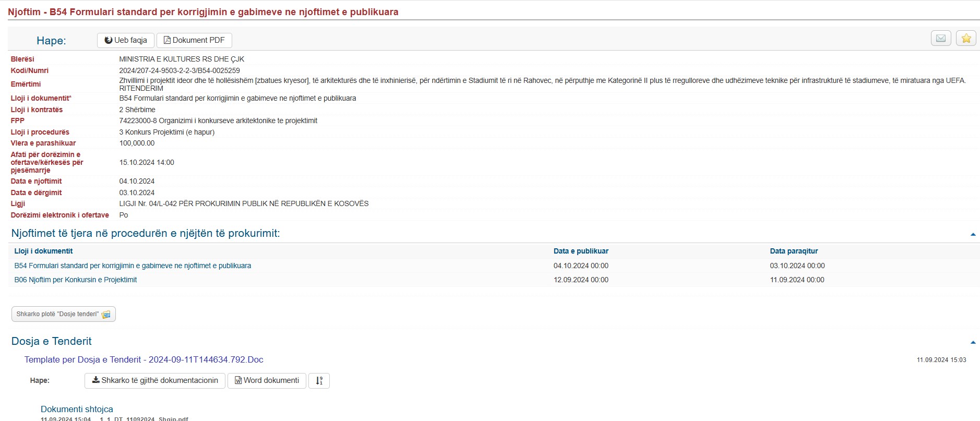Click the Data e publikuar column header

click(x=581, y=251)
